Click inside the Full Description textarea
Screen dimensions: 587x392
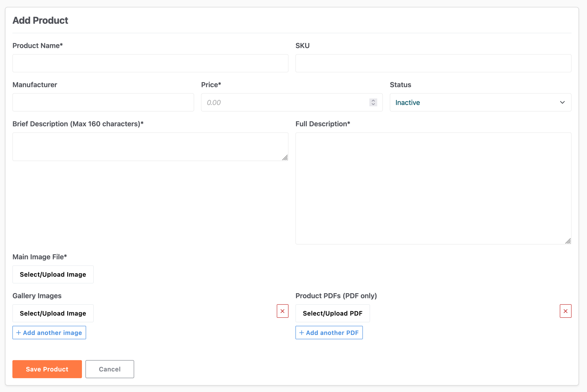click(433, 188)
